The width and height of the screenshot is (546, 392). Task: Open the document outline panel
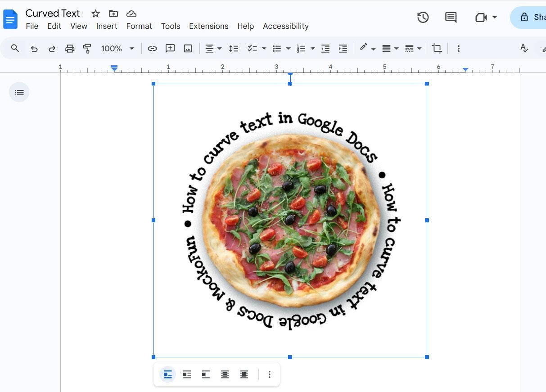19,92
